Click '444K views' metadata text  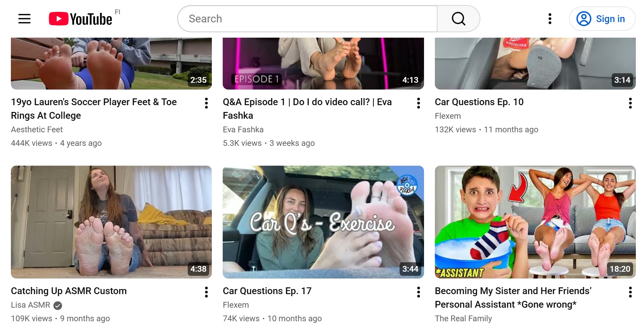point(32,143)
